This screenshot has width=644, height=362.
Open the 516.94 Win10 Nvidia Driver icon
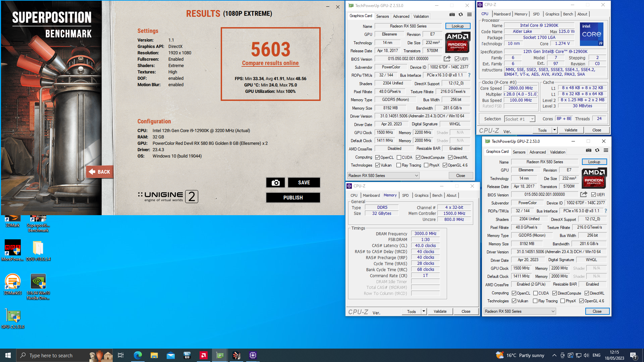point(38,287)
